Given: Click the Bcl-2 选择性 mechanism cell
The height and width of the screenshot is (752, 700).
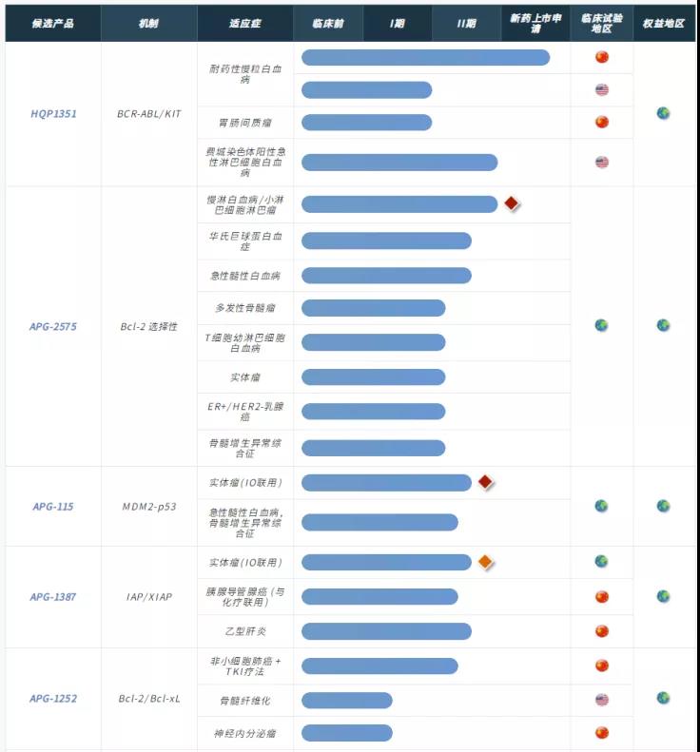Looking at the screenshot, I should click(x=148, y=327).
